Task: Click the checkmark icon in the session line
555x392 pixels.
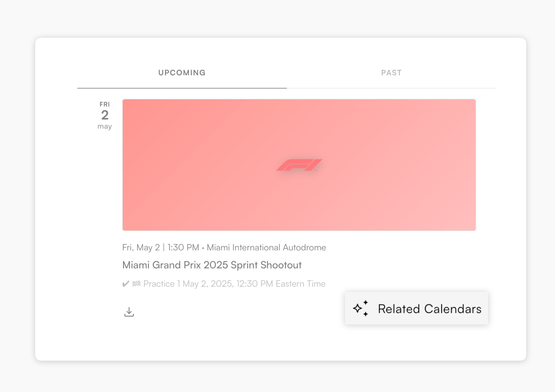Action: (x=125, y=284)
